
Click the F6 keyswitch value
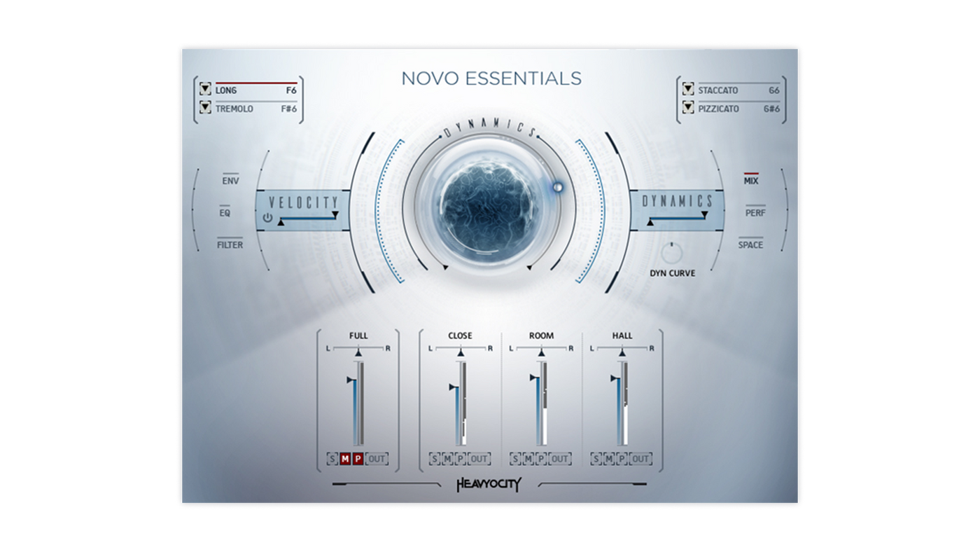[291, 90]
